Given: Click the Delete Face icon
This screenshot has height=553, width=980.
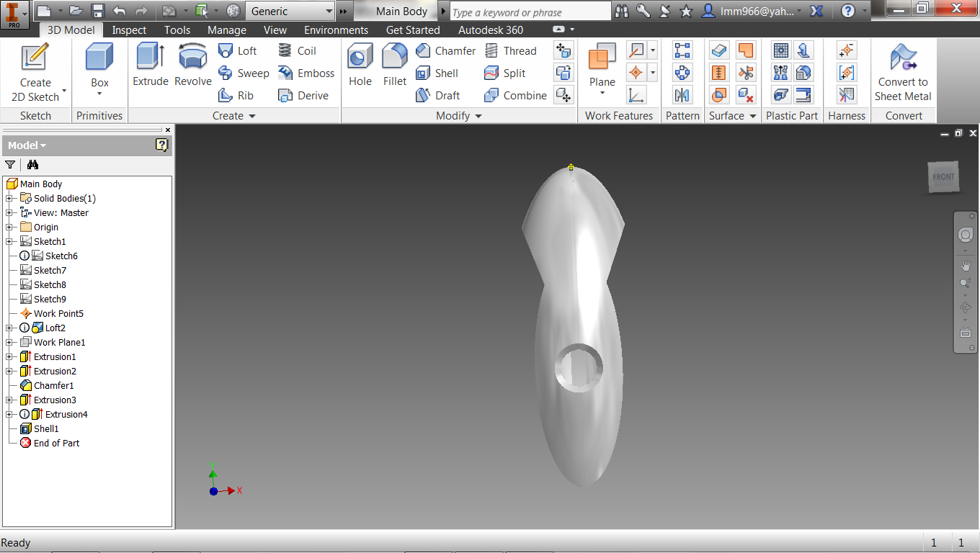Looking at the screenshot, I should pyautogui.click(x=746, y=95).
